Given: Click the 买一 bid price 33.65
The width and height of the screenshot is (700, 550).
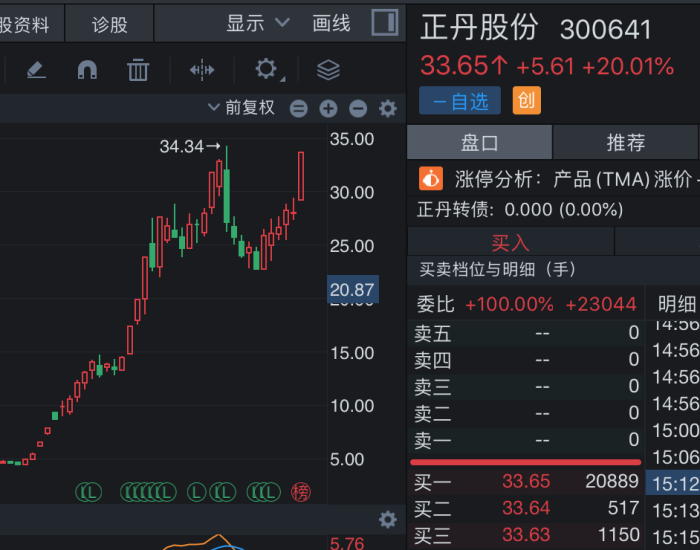Looking at the screenshot, I should (526, 482).
